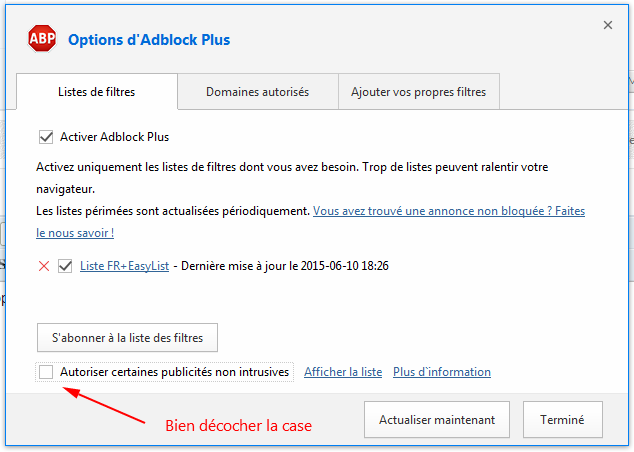Click the text 'Activez uniquement les listes de filtres'

tap(136, 167)
